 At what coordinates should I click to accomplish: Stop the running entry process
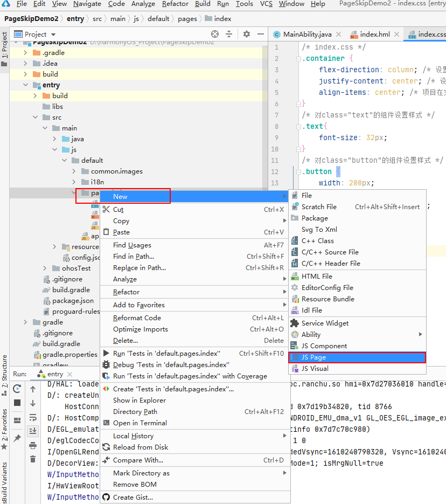[17, 403]
